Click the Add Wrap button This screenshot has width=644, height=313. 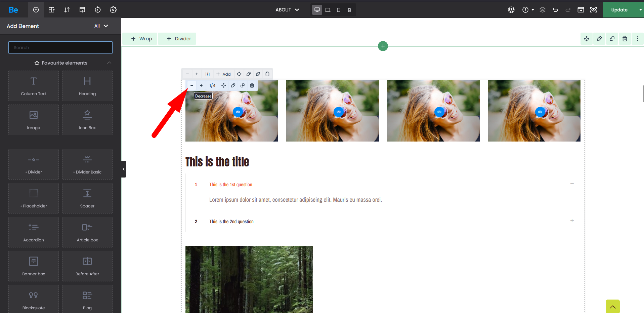(141, 39)
